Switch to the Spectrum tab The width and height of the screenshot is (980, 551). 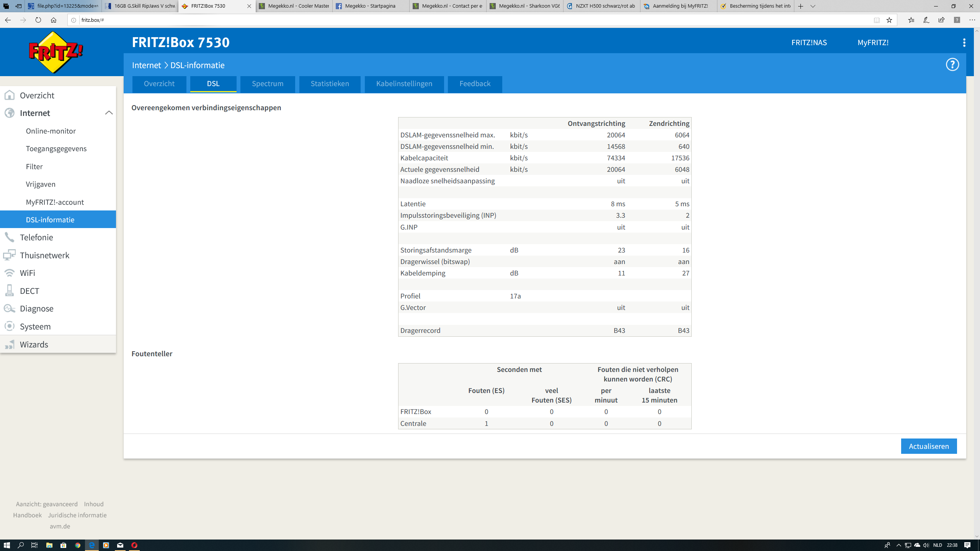(x=267, y=84)
